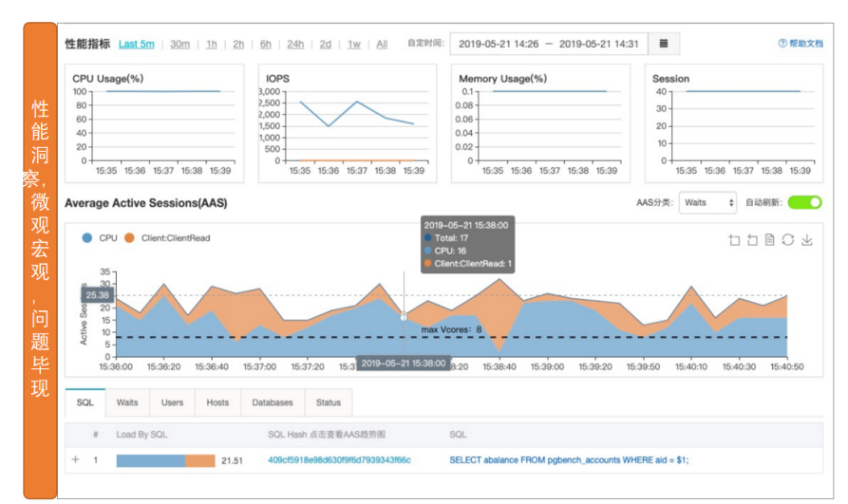This screenshot has height=504, width=848.
Task: Select the 24h time range link
Action: coord(295,45)
